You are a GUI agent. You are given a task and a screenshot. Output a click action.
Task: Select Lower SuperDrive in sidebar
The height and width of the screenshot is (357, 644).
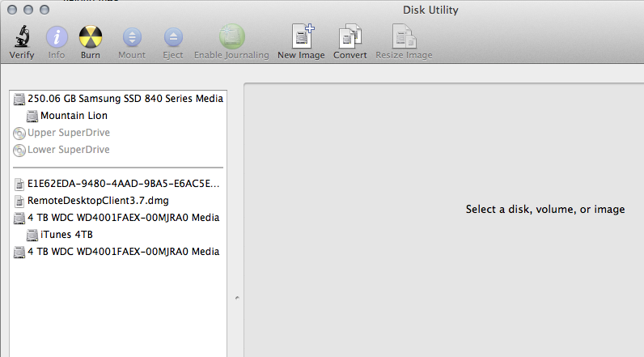68,150
